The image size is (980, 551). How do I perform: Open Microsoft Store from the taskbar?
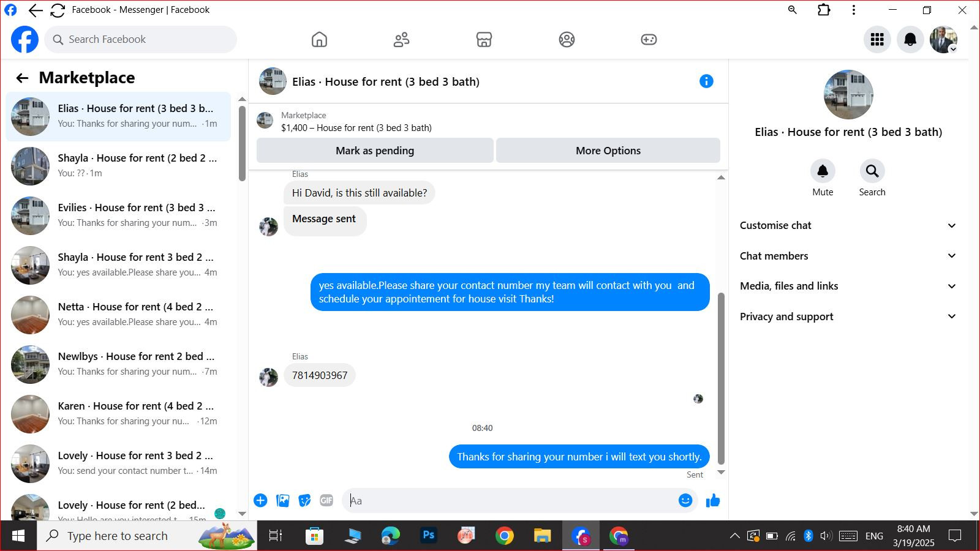tap(314, 536)
